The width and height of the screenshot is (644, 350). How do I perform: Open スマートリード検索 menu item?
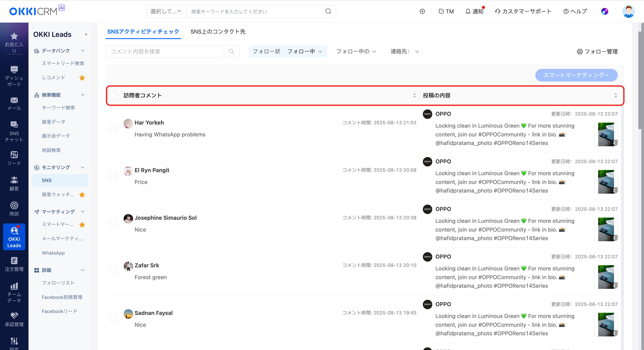click(63, 63)
